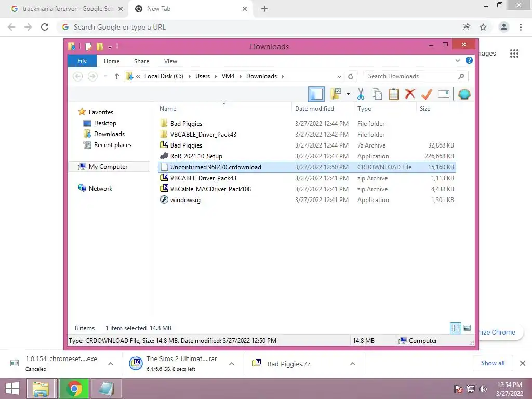This screenshot has width=532, height=399.
Task: Click the teal shell toolbar icon
Action: point(464,94)
